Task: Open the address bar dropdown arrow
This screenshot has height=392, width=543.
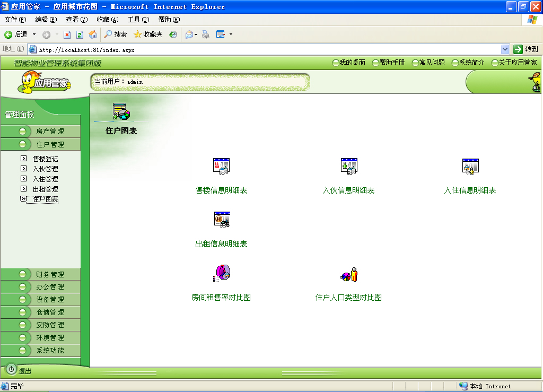Action: coord(505,49)
